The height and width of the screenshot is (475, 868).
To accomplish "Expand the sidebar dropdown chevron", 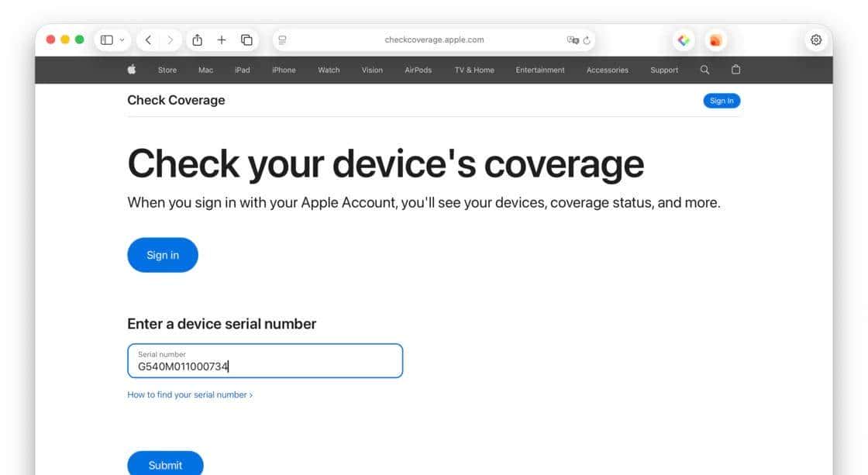I will point(122,40).
